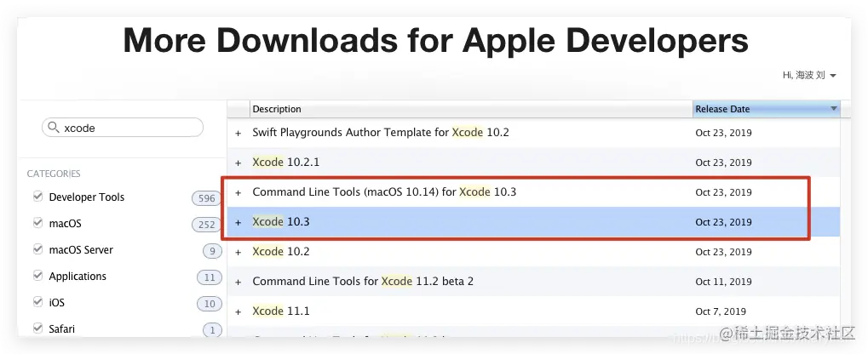
Task: Select the Xcode 10.2.1 entry text
Action: point(285,162)
